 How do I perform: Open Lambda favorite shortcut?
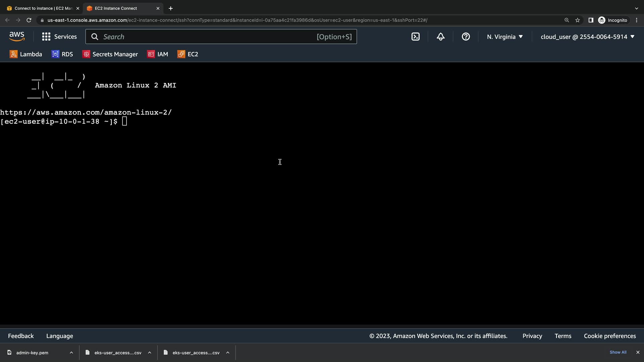26,54
